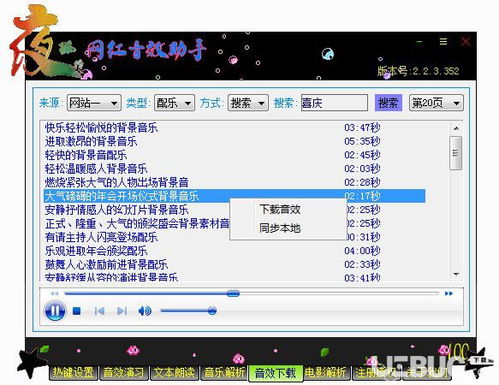Image resolution: width=499 pixels, height=385 pixels.
Task: Stop playback with the square stop icon
Action: coord(77,311)
